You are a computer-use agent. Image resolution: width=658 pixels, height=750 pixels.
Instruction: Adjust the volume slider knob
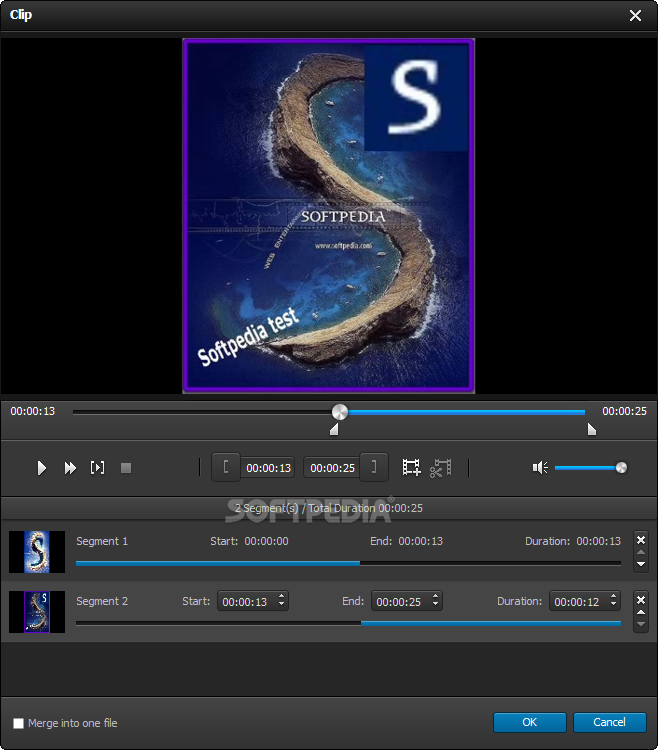click(x=621, y=467)
